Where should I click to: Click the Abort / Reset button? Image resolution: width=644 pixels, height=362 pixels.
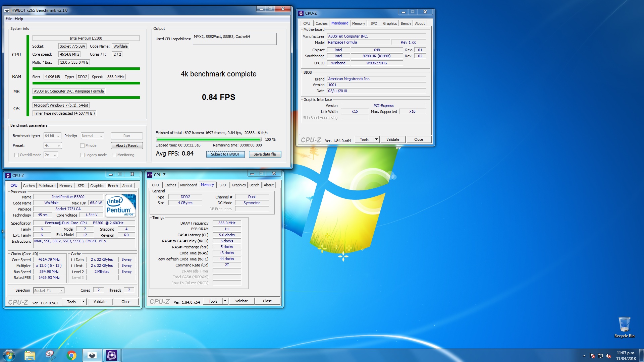[126, 145]
